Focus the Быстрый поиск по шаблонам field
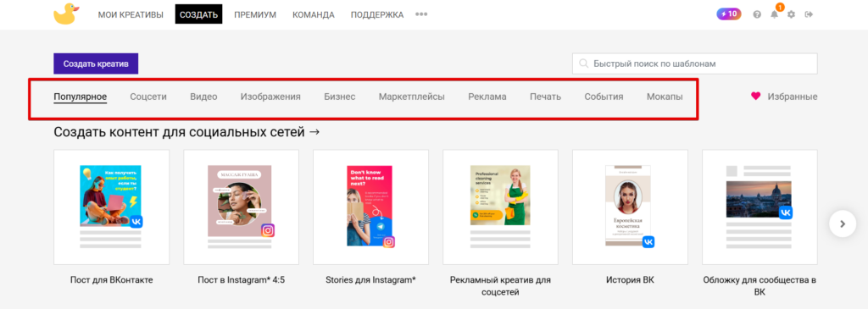868x309 pixels. 695,63
